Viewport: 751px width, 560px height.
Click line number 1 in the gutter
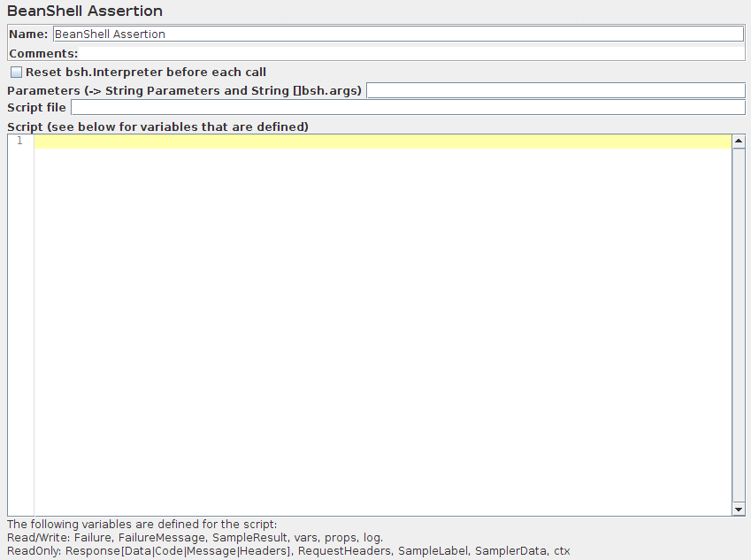19,141
